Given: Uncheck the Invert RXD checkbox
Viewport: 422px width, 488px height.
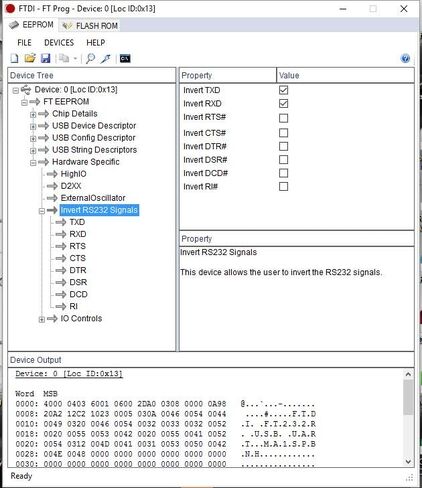Looking at the screenshot, I should [283, 104].
